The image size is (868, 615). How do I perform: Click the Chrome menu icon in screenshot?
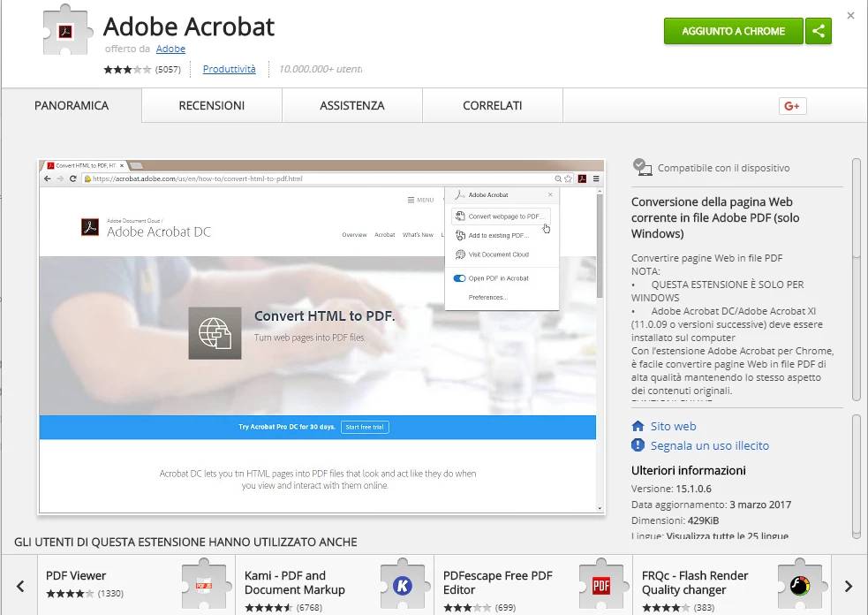click(x=596, y=178)
